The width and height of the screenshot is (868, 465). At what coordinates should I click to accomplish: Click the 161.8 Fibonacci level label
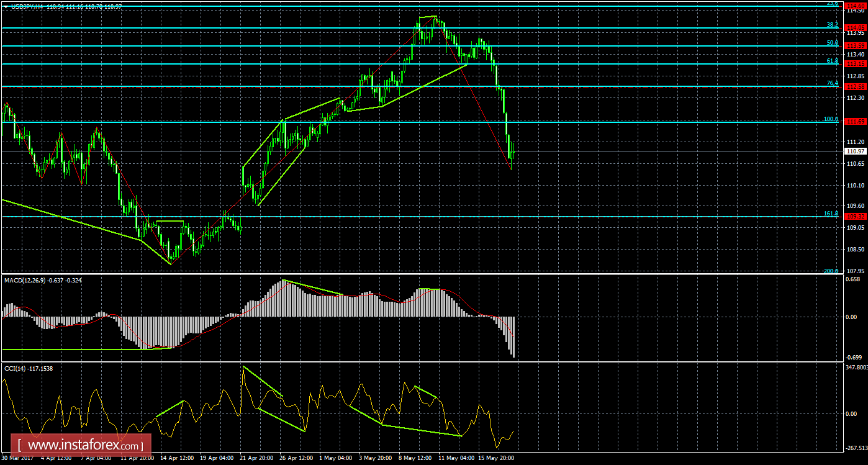click(x=831, y=213)
